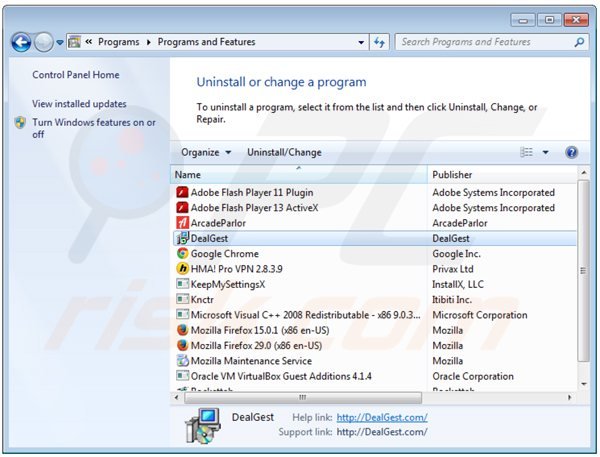
Task: Click the Programs and Features breadcrumb
Action: click(x=206, y=42)
